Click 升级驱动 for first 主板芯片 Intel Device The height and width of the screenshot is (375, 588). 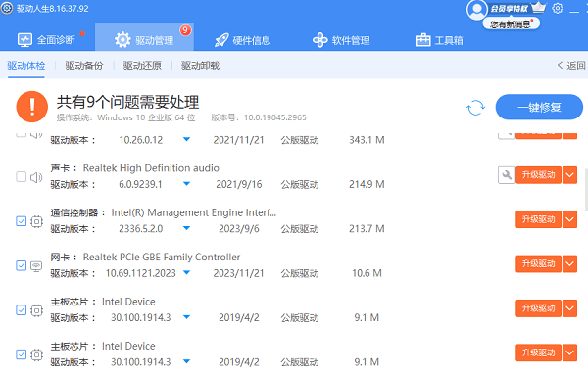click(538, 308)
